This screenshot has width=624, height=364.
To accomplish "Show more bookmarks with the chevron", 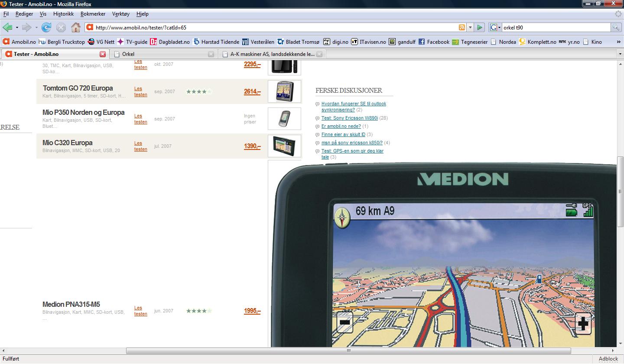I will (x=618, y=42).
